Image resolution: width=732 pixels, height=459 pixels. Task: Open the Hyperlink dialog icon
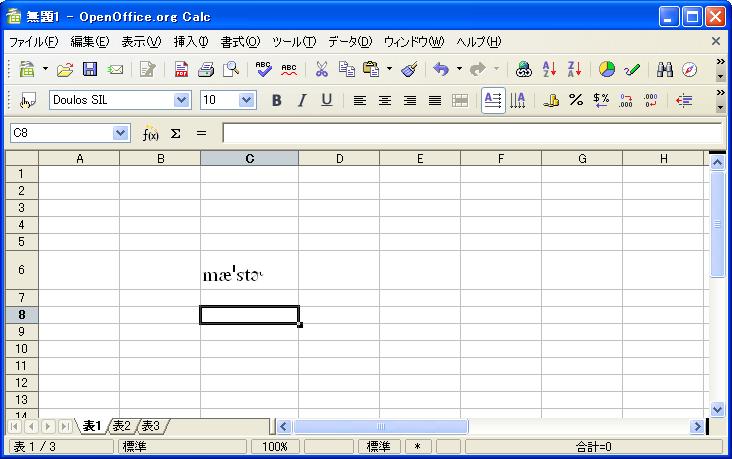[x=524, y=70]
